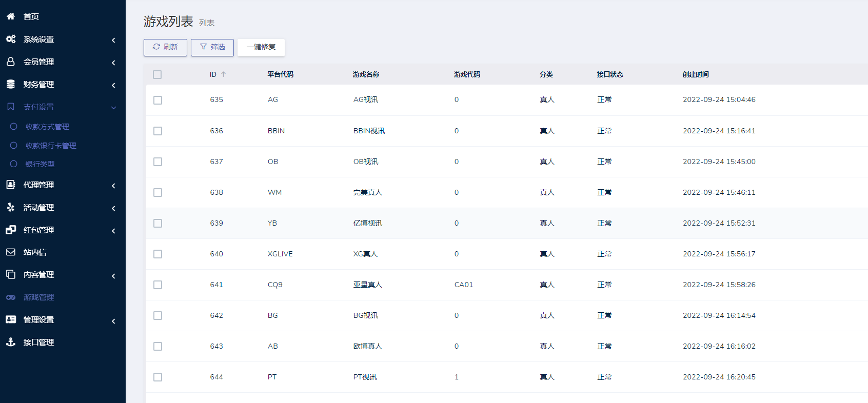The height and width of the screenshot is (403, 868).
Task: Click the 游戏代码 column header
Action: click(467, 74)
